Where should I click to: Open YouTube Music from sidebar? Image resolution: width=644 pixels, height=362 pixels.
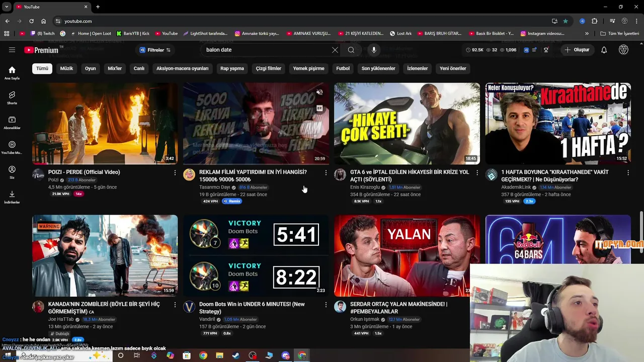12,147
